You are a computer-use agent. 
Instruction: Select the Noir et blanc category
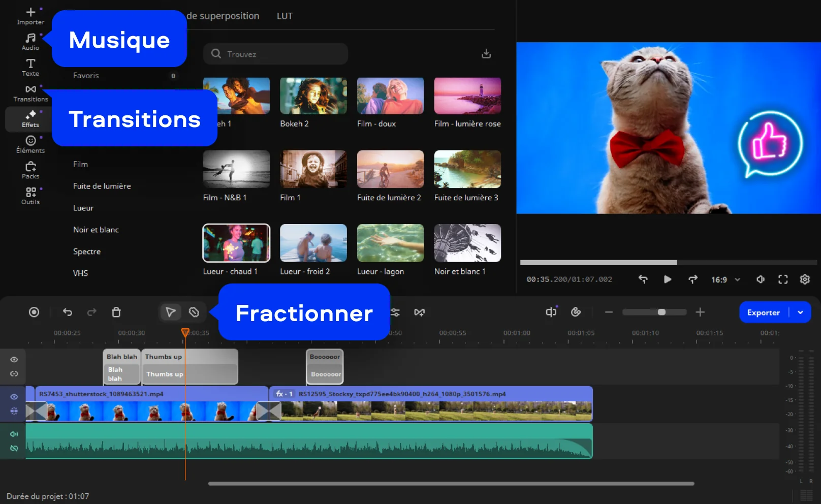(x=96, y=230)
